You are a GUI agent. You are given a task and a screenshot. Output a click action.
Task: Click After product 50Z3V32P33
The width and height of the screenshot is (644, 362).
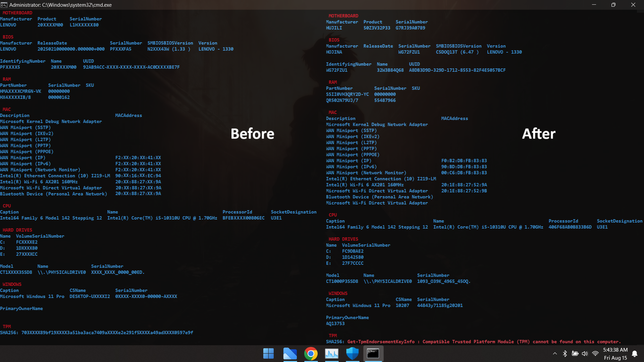tap(377, 28)
